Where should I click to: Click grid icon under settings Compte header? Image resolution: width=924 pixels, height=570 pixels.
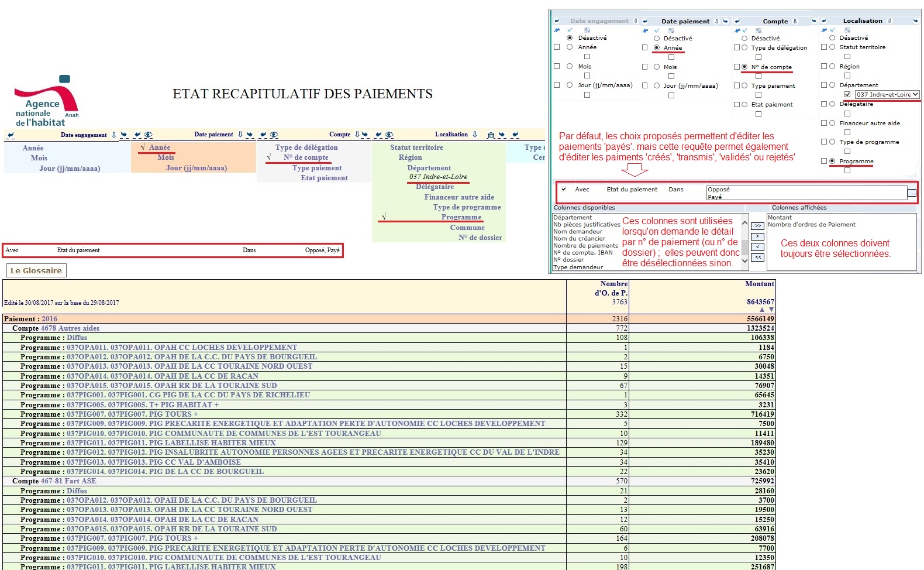pyautogui.click(x=758, y=30)
